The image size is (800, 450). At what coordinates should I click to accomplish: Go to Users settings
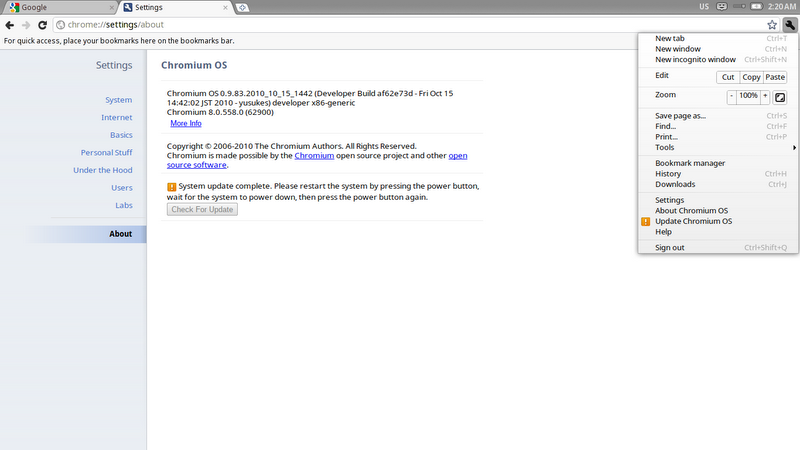pyautogui.click(x=121, y=188)
